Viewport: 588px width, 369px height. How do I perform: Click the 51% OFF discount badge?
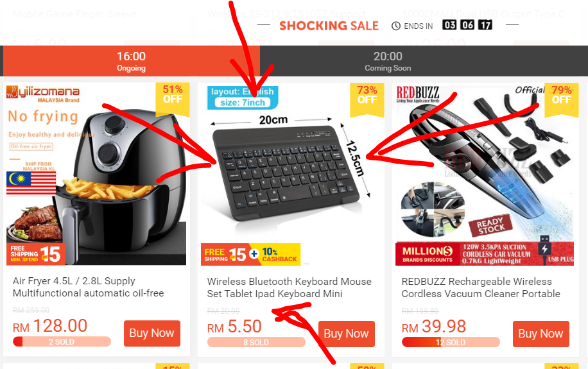[x=173, y=94]
